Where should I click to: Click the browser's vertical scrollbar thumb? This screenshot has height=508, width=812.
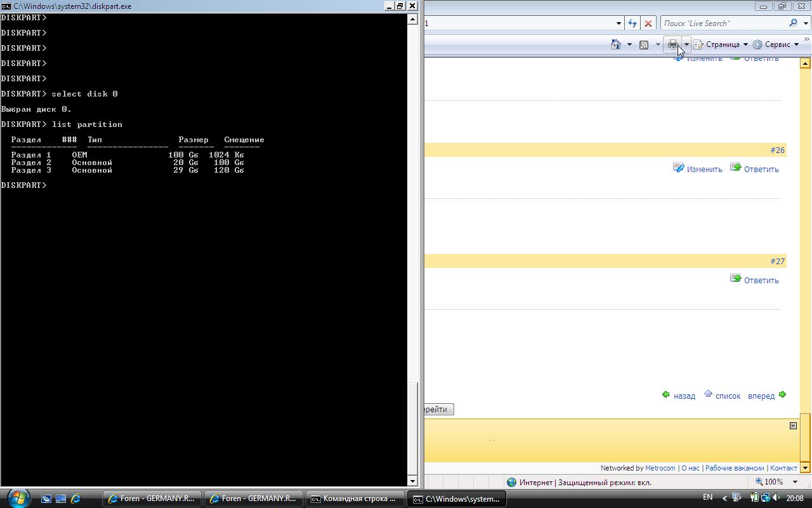coord(805,438)
